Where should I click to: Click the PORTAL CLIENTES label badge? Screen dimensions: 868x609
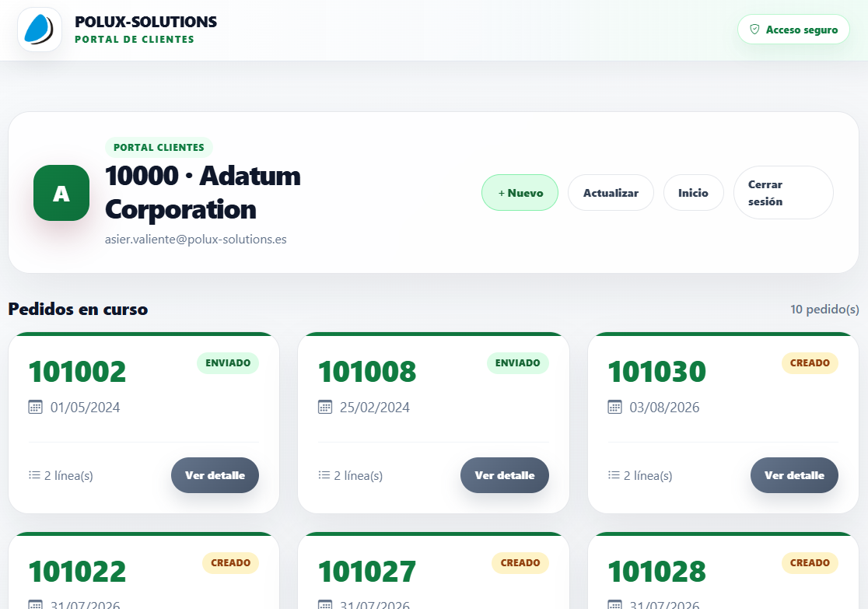tap(159, 147)
